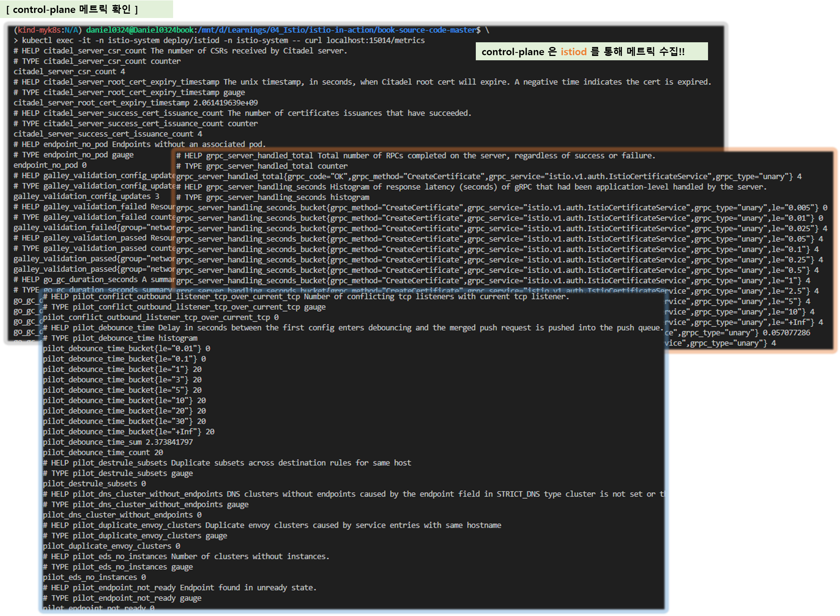
Task: Click the 'galley_validation_config_updates 3' line
Action: (86, 196)
